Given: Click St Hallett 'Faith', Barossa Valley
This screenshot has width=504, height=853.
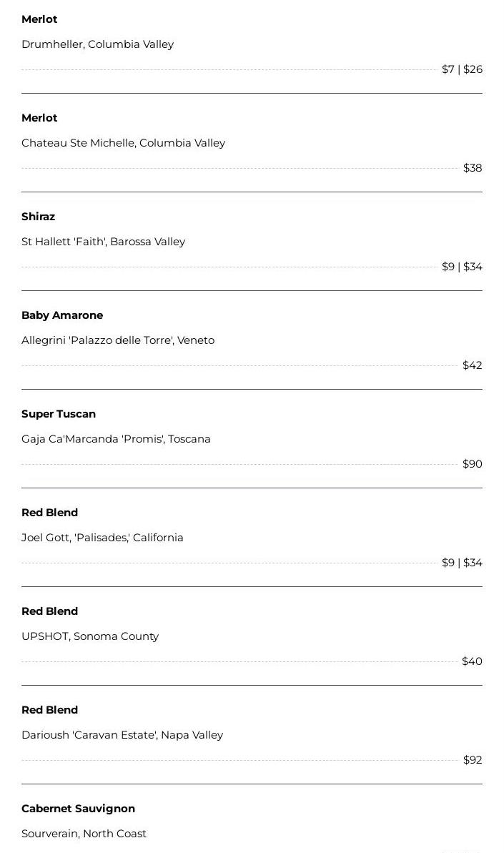Looking at the screenshot, I should (x=103, y=242).
